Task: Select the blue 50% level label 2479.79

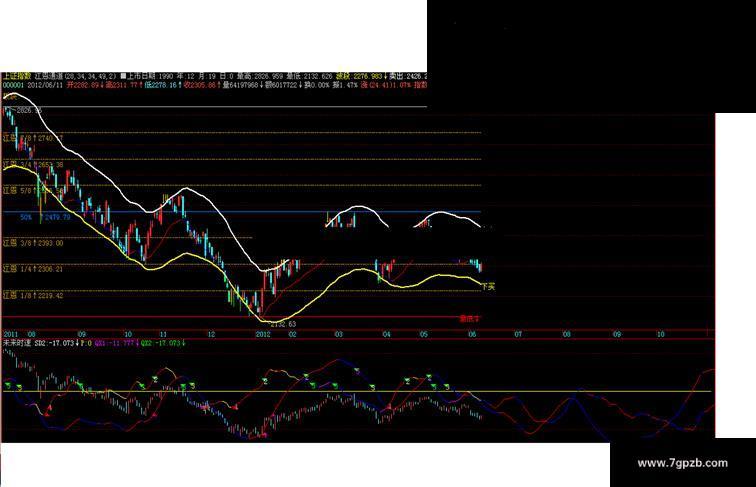Action: tap(45, 217)
